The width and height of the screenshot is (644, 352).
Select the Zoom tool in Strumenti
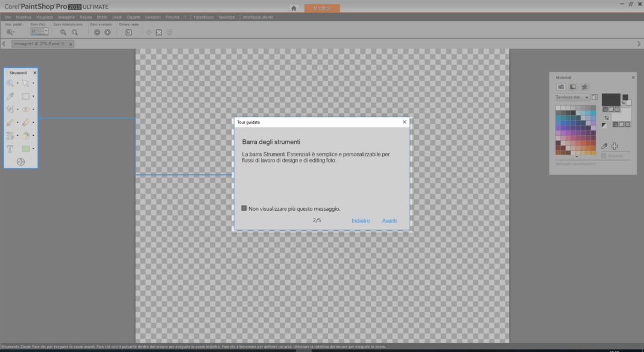pos(10,83)
